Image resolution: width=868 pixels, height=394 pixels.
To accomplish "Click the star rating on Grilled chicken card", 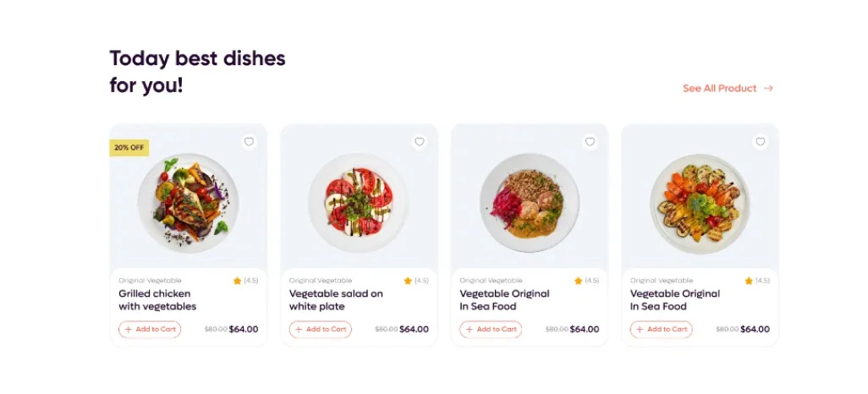I will coord(238,281).
